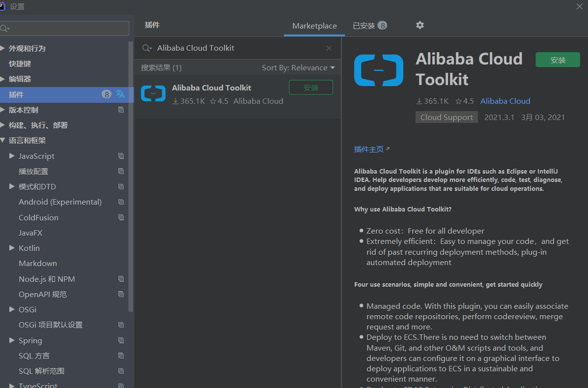Click the plugin search magnifier icon
Viewport: 588px width, 388px height.
pyautogui.click(x=146, y=48)
